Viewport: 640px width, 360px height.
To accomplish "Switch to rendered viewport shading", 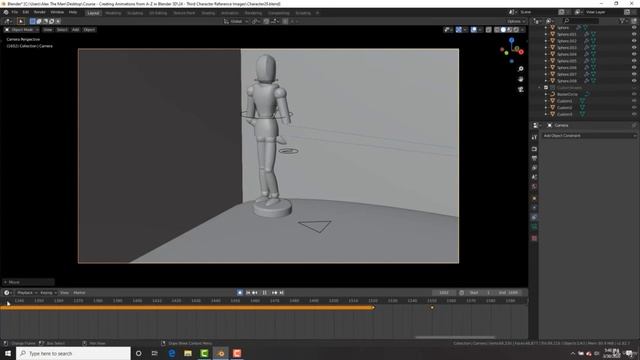I will [x=516, y=30].
